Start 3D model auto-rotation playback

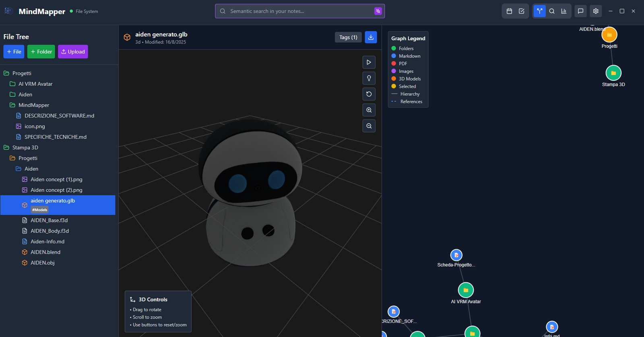[369, 62]
